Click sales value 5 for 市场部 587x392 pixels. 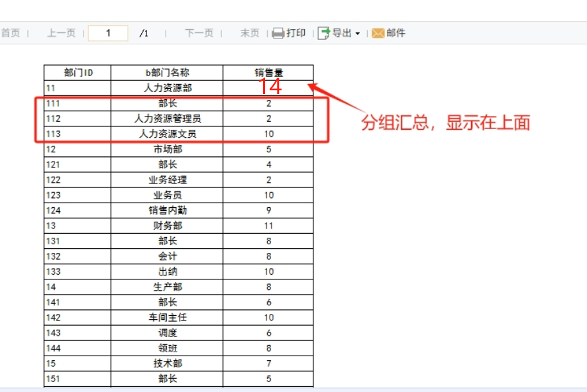click(x=268, y=149)
